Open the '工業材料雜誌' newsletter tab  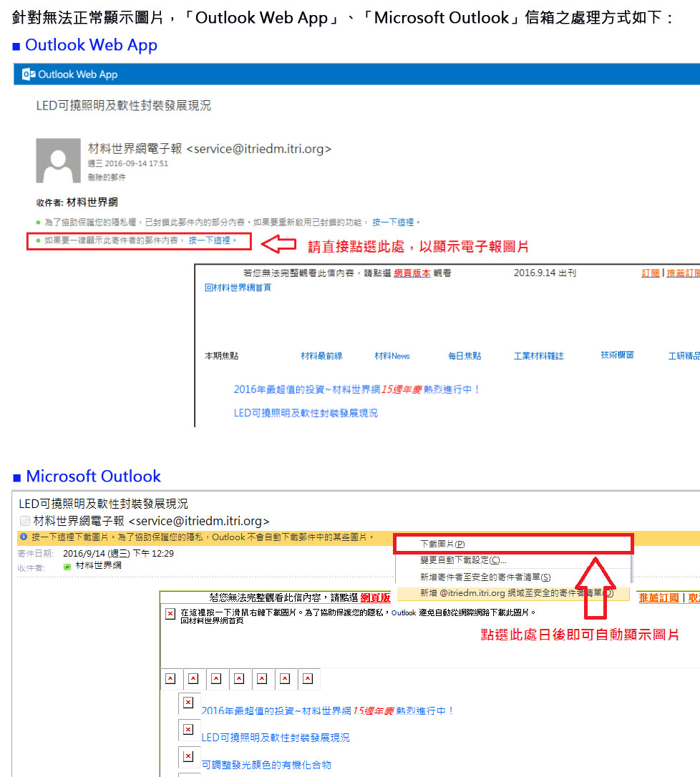coord(538,356)
